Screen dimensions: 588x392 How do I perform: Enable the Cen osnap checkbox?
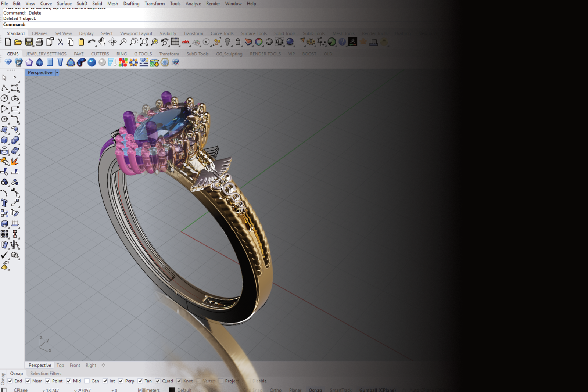tap(87, 381)
